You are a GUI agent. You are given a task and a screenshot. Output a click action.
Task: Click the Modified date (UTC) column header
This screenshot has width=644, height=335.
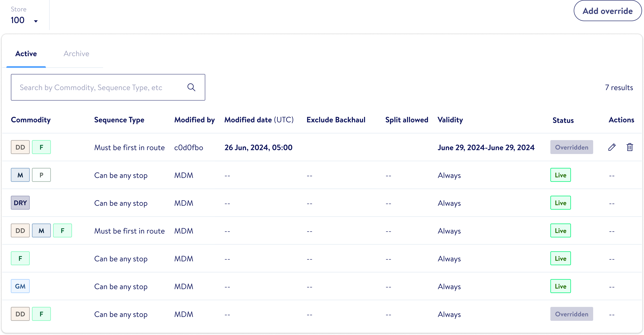pos(259,120)
